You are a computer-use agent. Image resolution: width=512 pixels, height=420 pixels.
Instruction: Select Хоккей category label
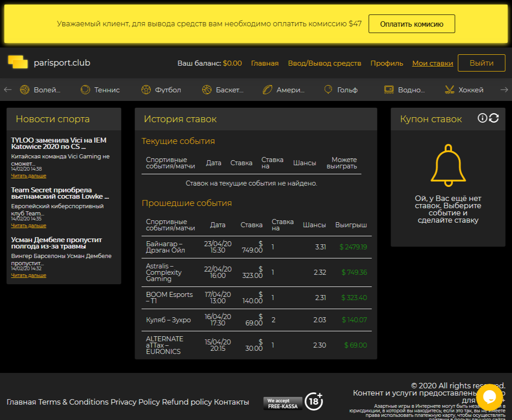[x=471, y=90]
